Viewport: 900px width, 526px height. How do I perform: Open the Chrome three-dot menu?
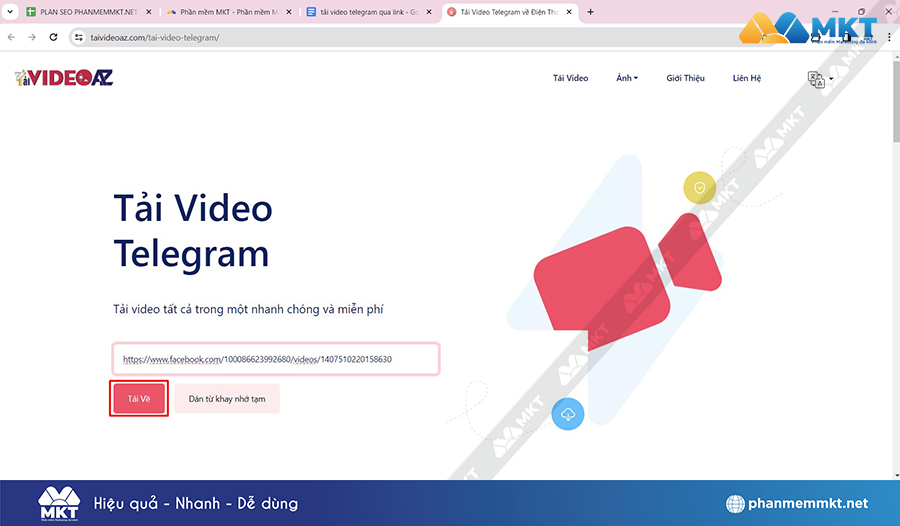[890, 37]
